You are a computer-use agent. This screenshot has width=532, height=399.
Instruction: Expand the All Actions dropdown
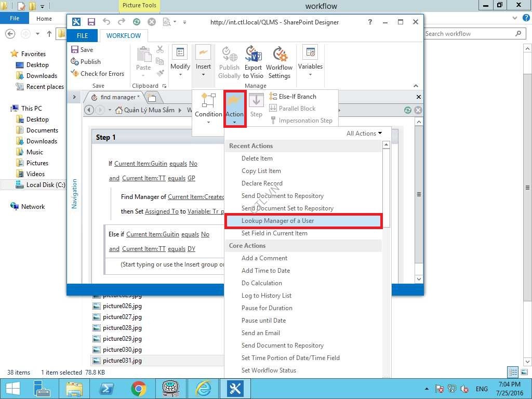pyautogui.click(x=364, y=134)
